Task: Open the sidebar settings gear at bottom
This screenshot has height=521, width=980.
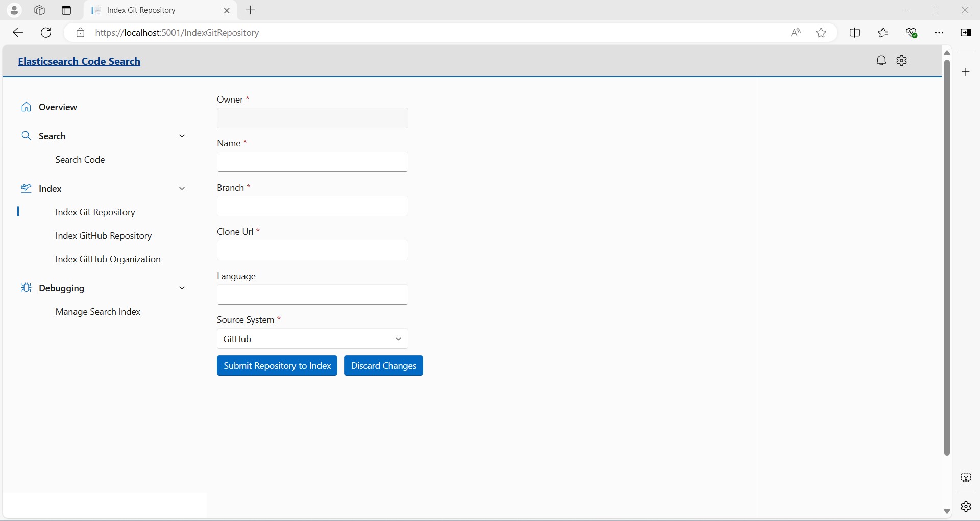Action: point(966,506)
